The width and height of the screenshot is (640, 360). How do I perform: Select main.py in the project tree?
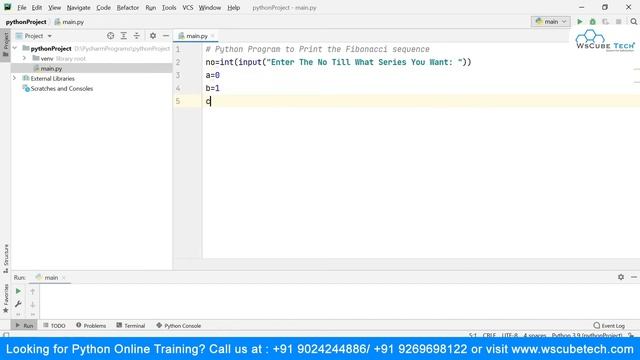[x=51, y=69]
